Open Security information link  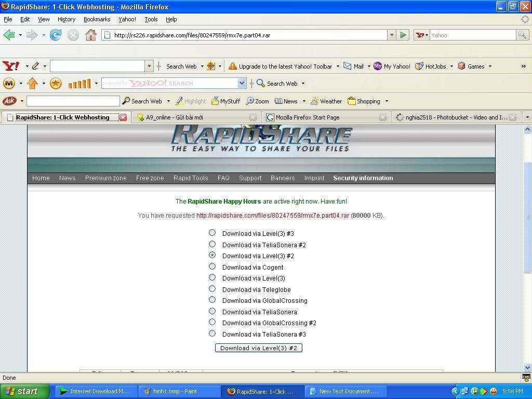[363, 178]
